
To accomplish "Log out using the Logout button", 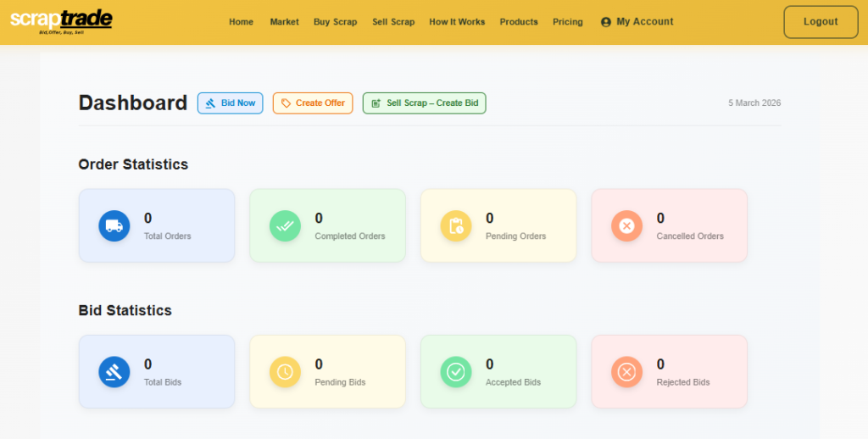I will [820, 22].
